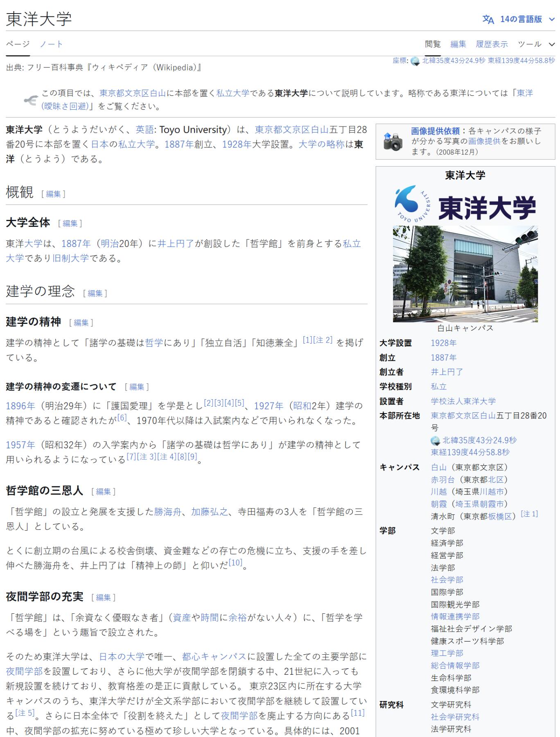Open the 板橋区 link
The image size is (560, 737).
pyautogui.click(x=500, y=516)
